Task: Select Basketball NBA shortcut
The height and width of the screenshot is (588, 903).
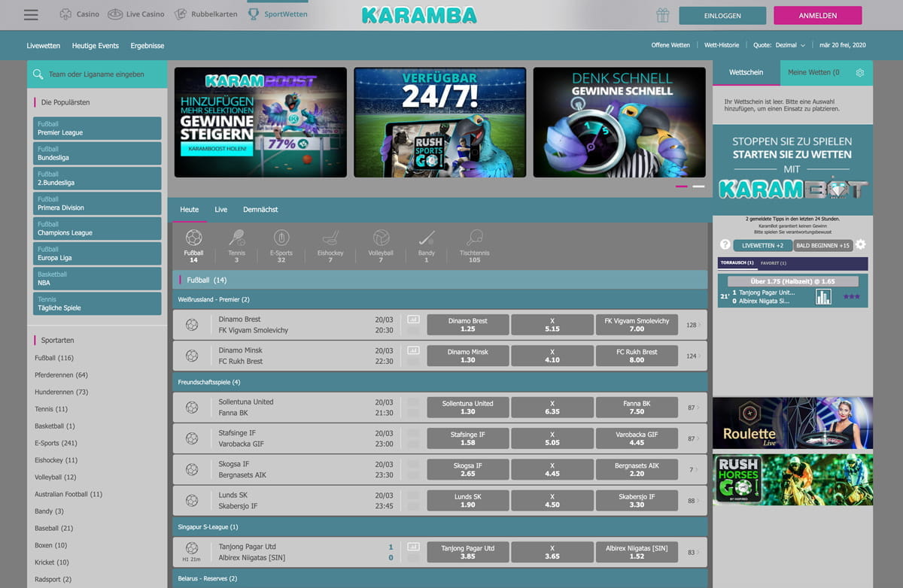Action: (97, 278)
